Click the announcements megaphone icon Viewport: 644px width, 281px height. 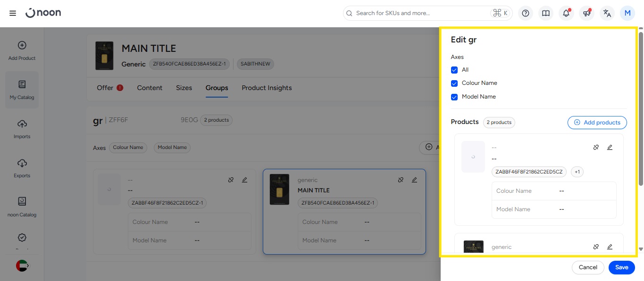pyautogui.click(x=586, y=13)
